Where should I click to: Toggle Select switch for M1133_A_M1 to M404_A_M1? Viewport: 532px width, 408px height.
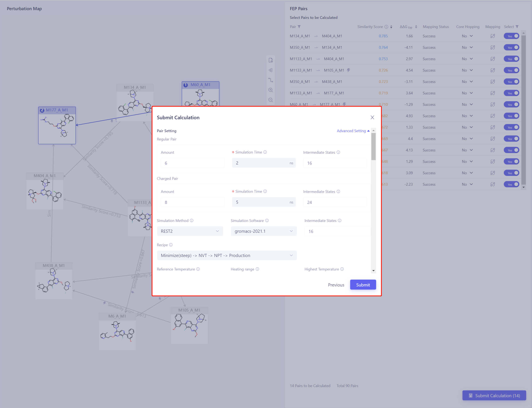511,59
